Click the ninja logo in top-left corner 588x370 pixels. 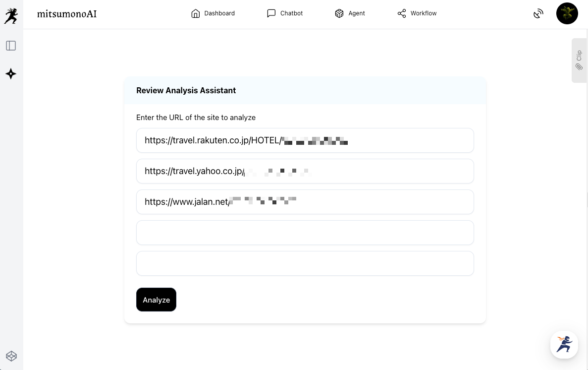pos(11,15)
